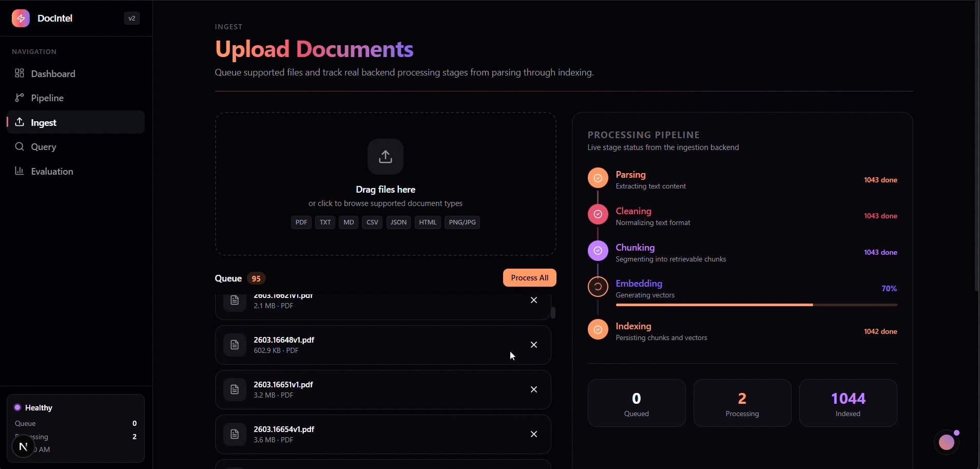Image resolution: width=980 pixels, height=469 pixels.
Task: Select the Dashboard grid icon in sidebar
Action: 20,73
